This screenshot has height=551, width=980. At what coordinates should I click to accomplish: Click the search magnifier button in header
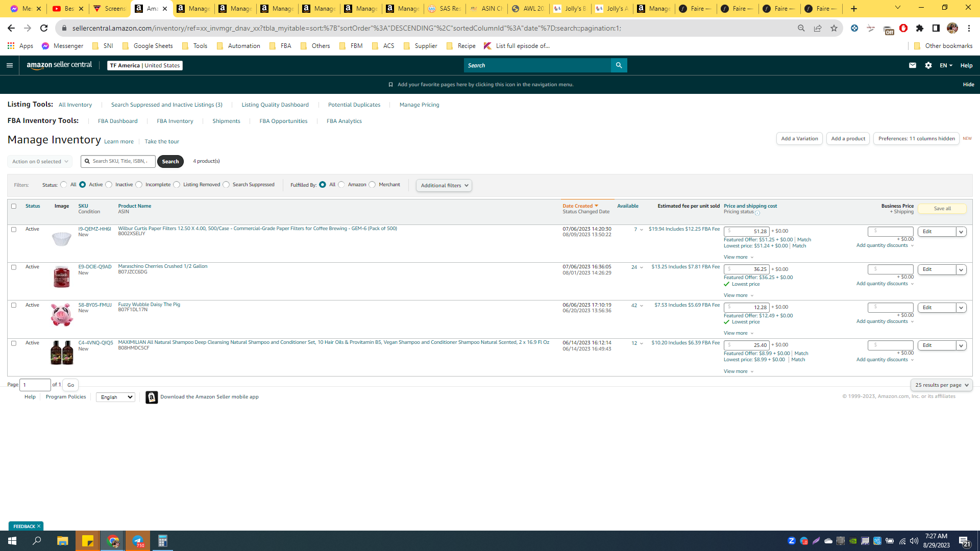pyautogui.click(x=619, y=65)
